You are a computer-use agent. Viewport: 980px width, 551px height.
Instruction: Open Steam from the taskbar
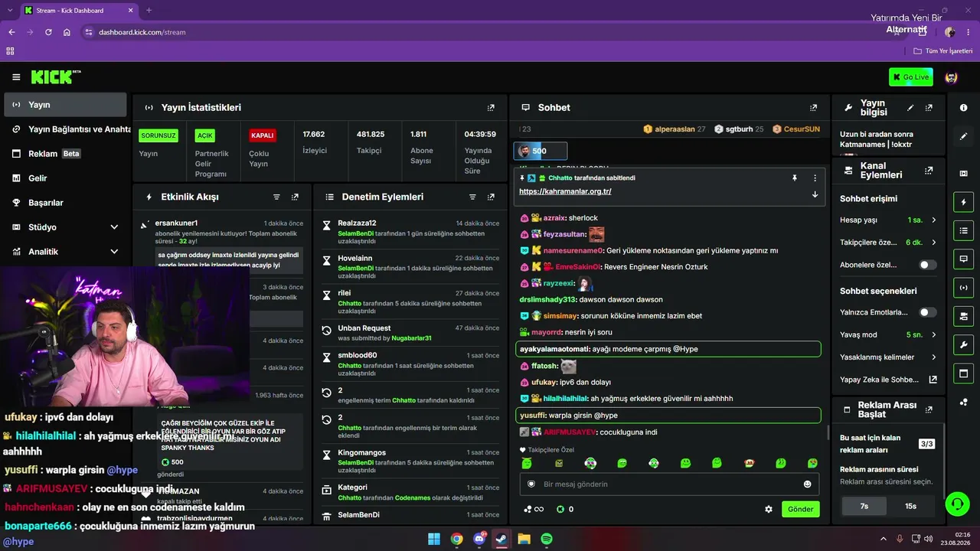(x=501, y=539)
